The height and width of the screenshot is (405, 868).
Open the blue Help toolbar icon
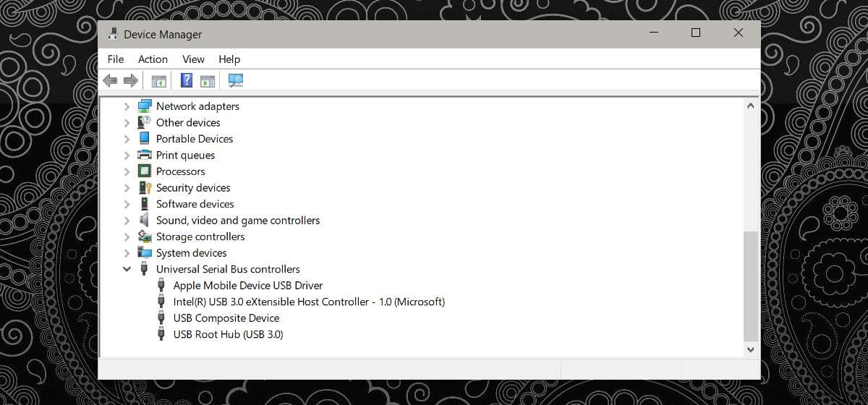point(187,81)
